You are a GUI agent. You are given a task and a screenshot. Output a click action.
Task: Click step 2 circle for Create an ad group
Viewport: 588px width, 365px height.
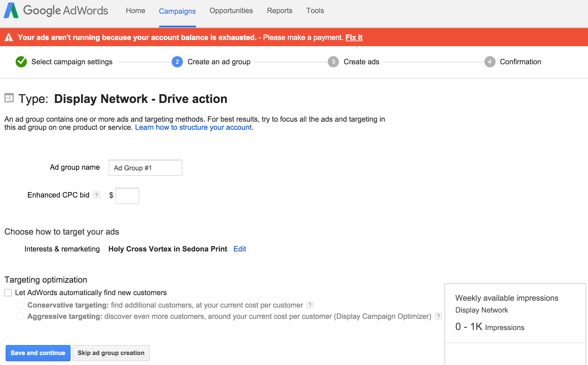click(177, 62)
